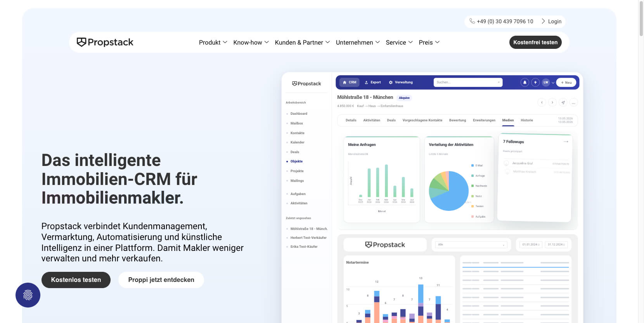Click the previous arrow circle in the mockup
The image size is (644, 323).
[542, 102]
